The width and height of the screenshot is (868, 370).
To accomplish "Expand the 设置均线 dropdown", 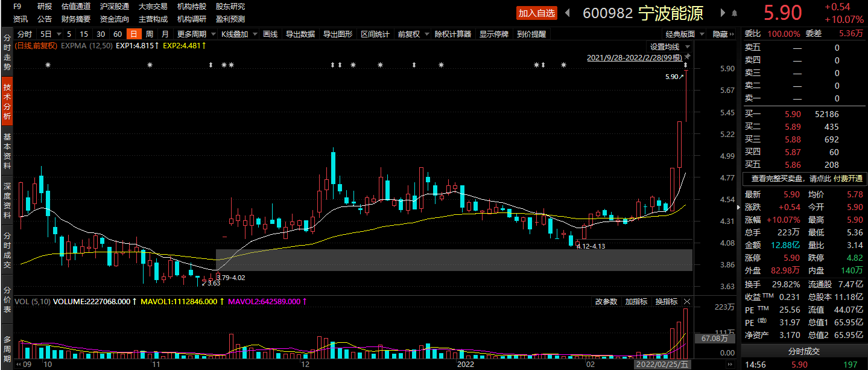I will pos(670,46).
